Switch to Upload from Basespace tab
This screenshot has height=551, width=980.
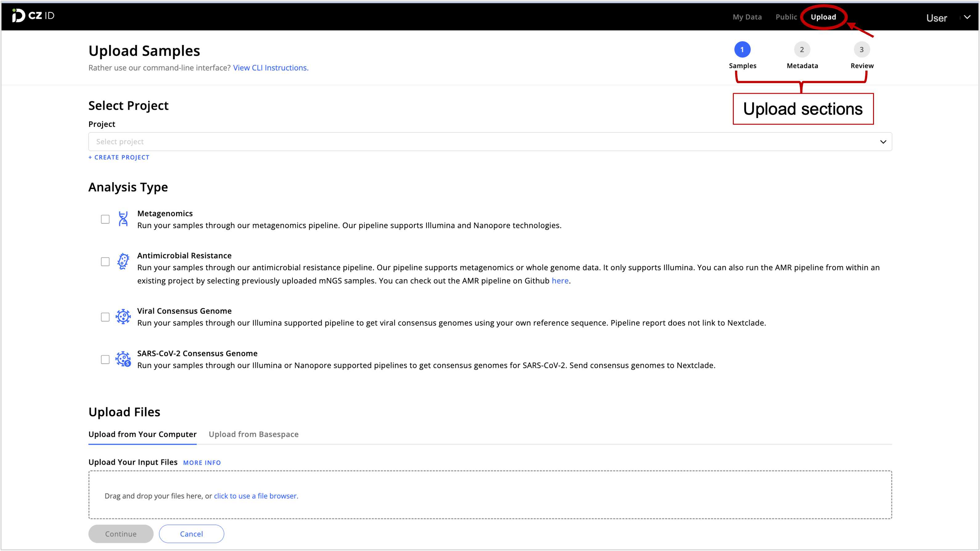point(253,434)
